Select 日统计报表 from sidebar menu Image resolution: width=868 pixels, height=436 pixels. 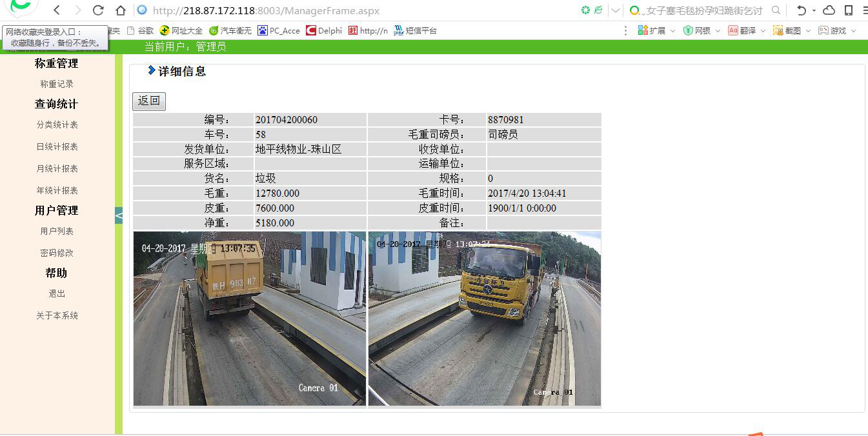pyautogui.click(x=57, y=146)
